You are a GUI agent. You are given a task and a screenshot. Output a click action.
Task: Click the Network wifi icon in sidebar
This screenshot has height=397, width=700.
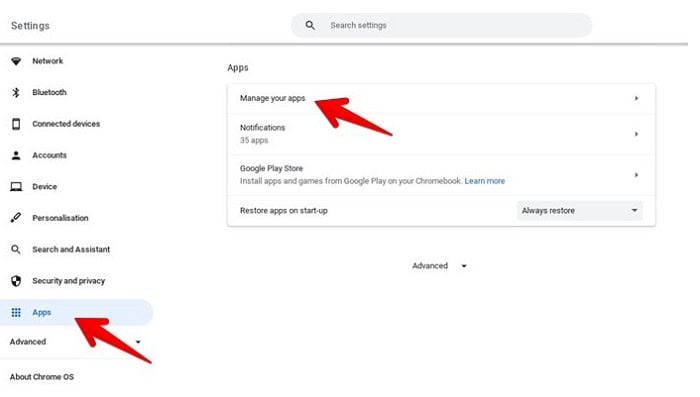[x=16, y=61]
